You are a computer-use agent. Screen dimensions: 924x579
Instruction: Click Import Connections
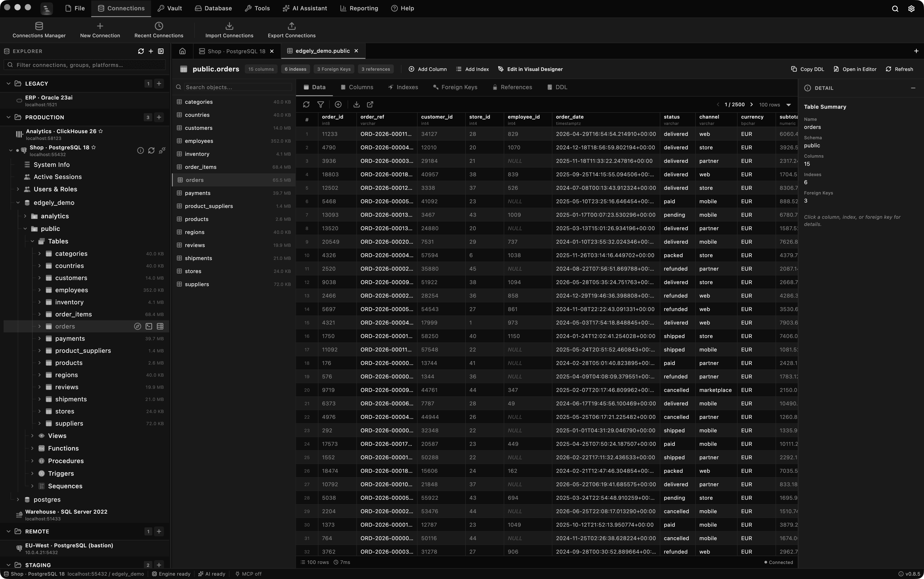click(229, 30)
